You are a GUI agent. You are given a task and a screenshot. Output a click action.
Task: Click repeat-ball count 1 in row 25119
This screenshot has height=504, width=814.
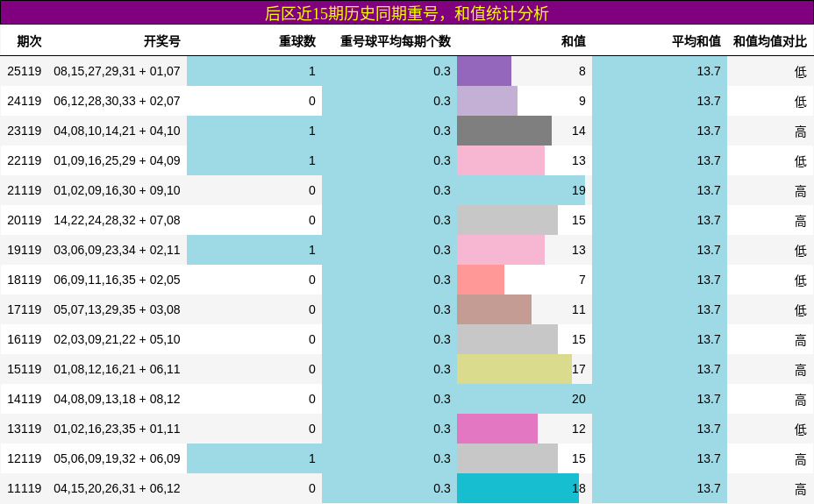(312, 71)
